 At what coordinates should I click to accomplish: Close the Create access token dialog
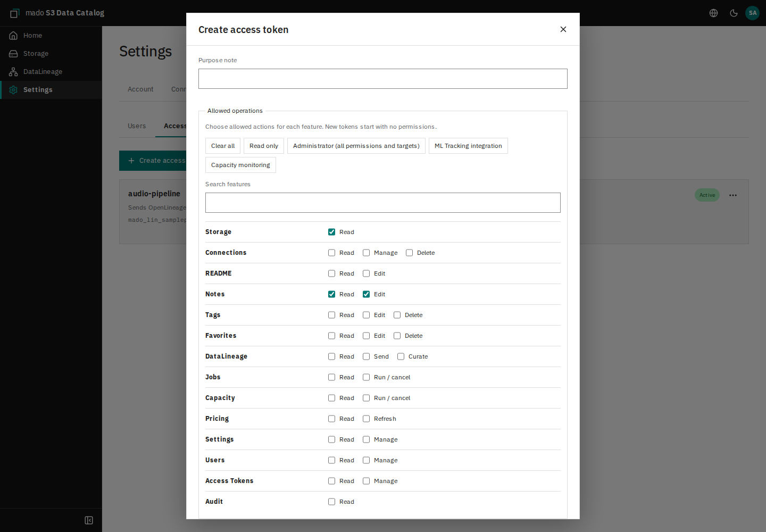[x=563, y=29]
